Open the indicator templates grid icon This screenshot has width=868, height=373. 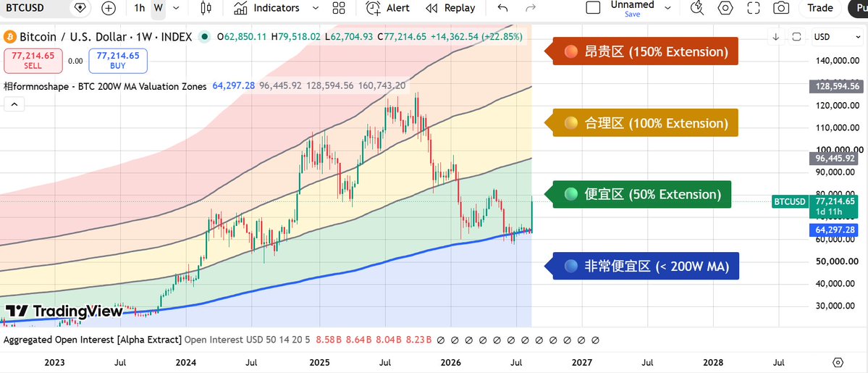(339, 8)
